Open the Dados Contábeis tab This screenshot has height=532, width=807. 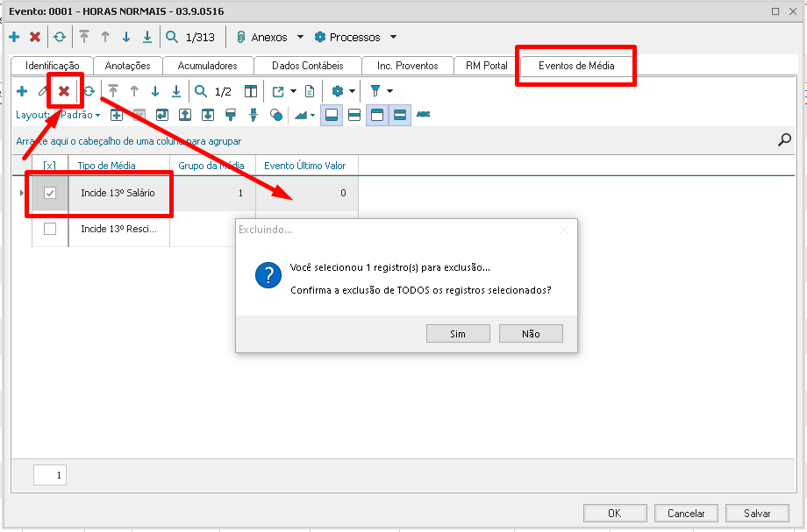(307, 66)
